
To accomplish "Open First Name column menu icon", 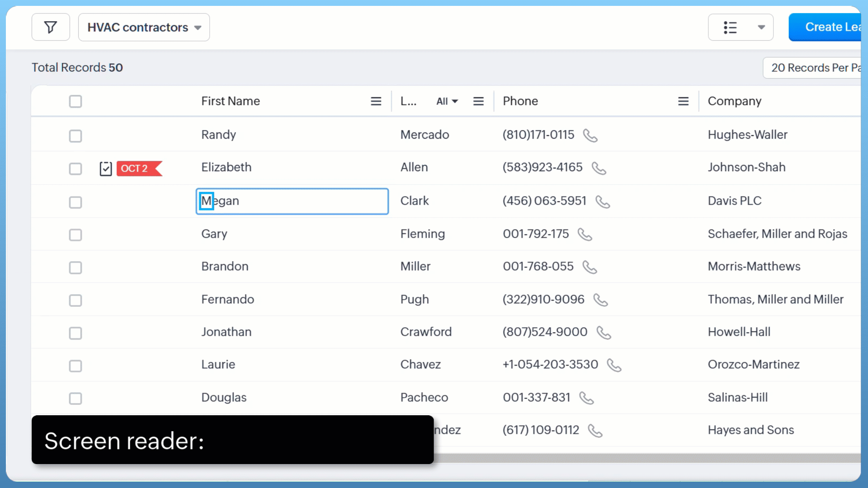I will click(376, 101).
